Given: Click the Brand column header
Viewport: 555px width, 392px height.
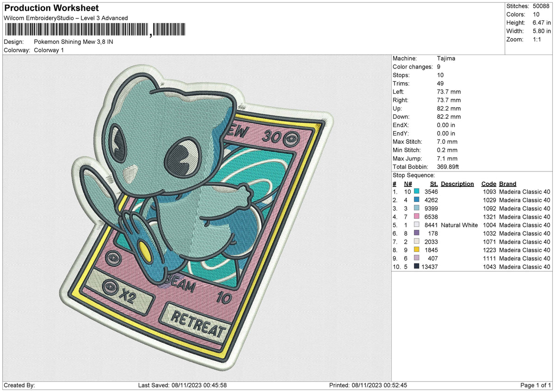Looking at the screenshot, I should 507,184.
